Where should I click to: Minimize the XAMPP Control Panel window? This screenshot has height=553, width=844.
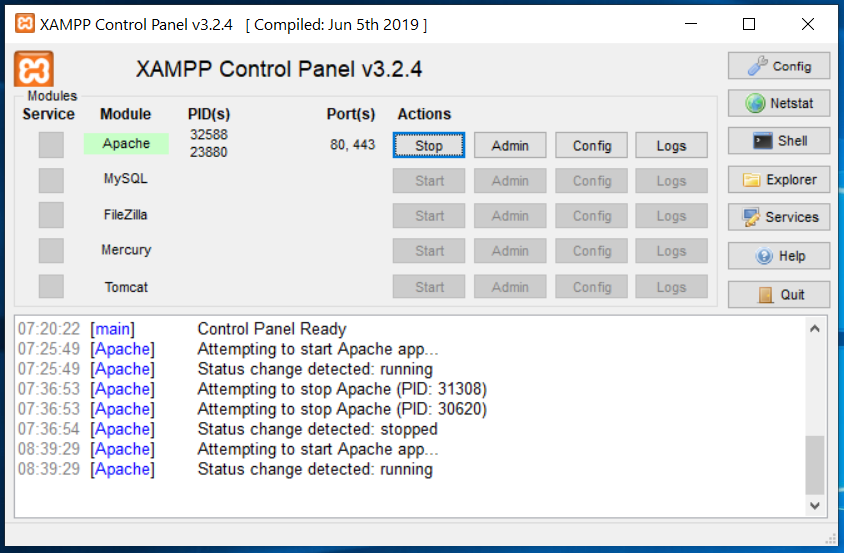click(x=691, y=24)
